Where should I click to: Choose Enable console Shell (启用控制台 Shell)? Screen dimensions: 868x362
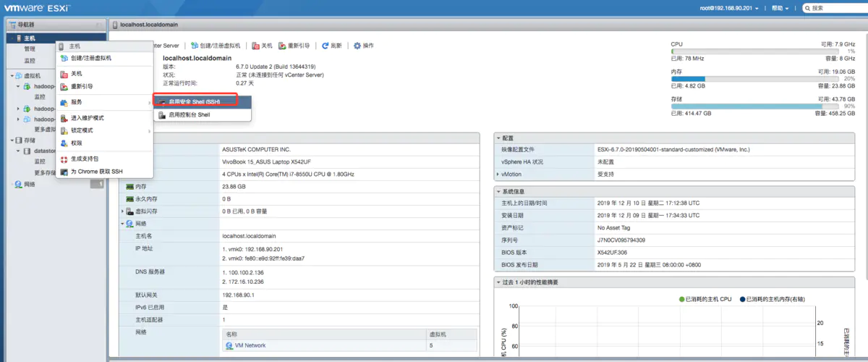(x=203, y=114)
